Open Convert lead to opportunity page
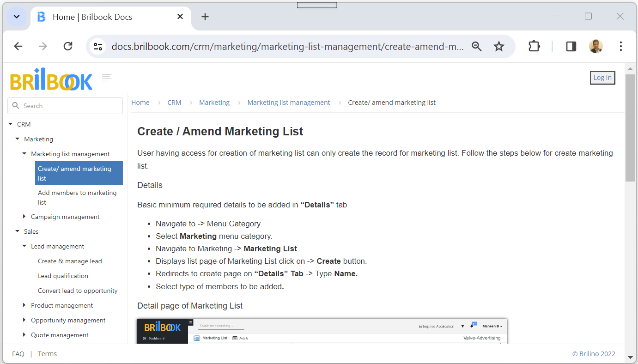Image resolution: width=638 pixels, height=364 pixels. point(78,291)
